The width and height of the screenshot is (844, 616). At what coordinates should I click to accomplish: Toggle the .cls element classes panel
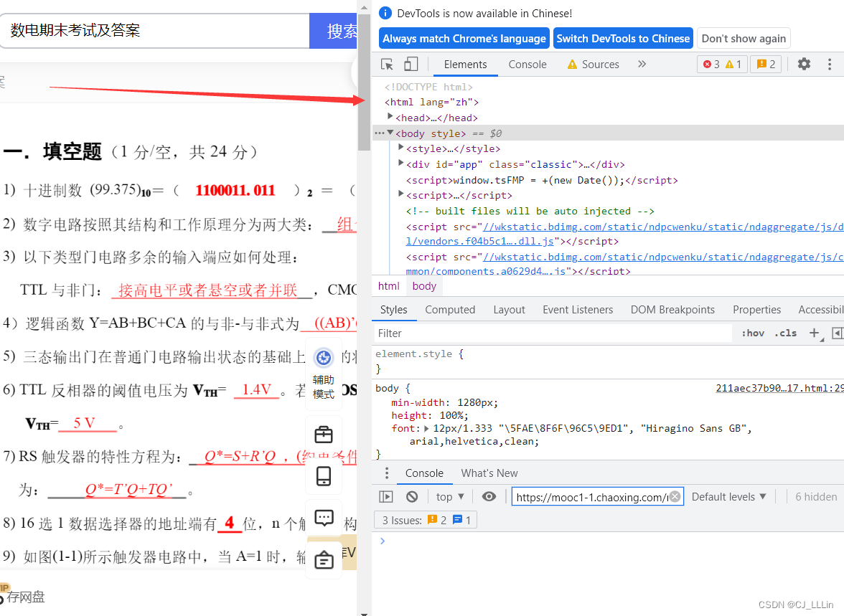785,333
